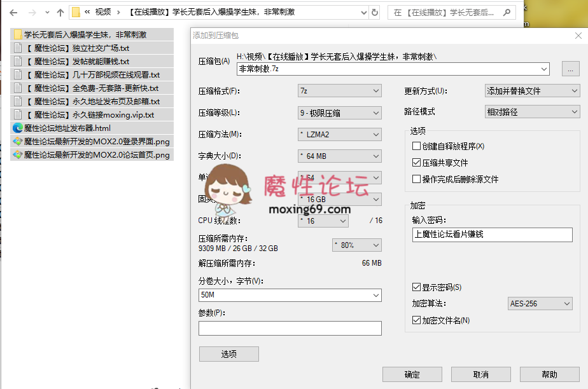Open the 加密算法 AES-256 dropdown
Image resolution: width=588 pixels, height=389 pixels.
[540, 304]
